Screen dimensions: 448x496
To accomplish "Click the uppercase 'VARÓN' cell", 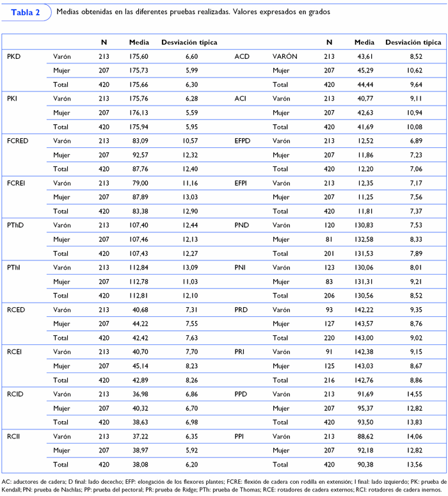I will click(285, 56).
